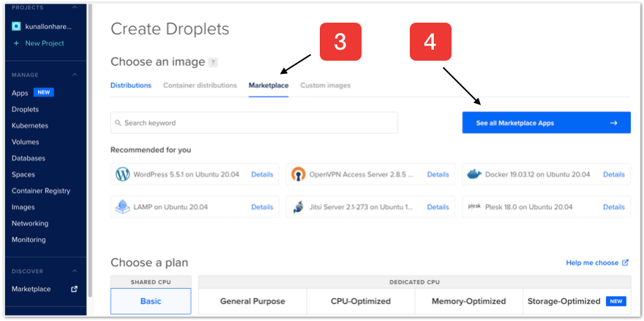The image size is (644, 321).
Task: Open Container Registry in sidebar
Action: click(x=41, y=191)
